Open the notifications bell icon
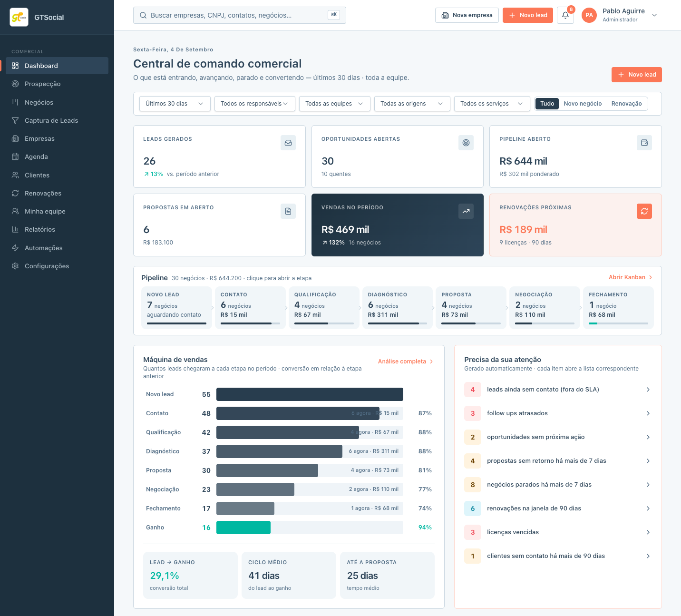Screen dimensions: 681x616 (x=565, y=15)
